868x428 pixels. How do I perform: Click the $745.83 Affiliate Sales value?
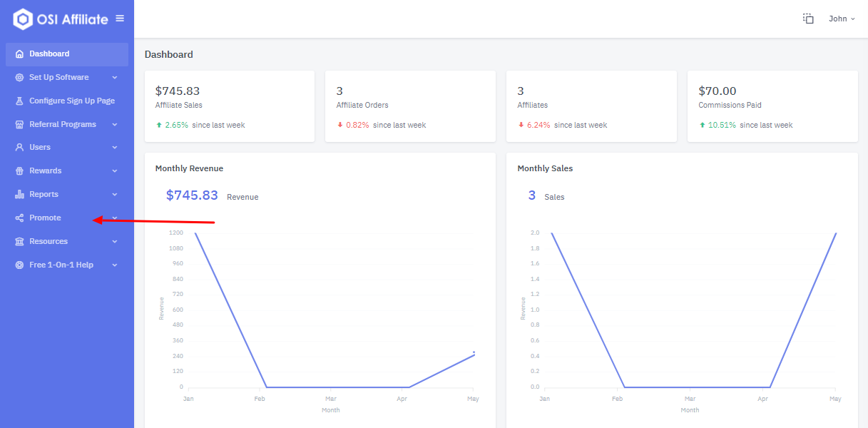pyautogui.click(x=178, y=91)
